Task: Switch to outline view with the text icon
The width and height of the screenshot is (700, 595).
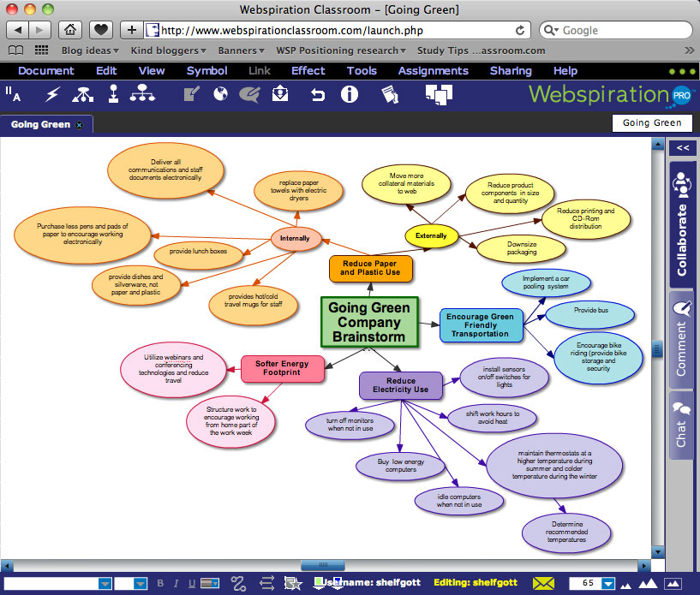Action: pos(13,94)
